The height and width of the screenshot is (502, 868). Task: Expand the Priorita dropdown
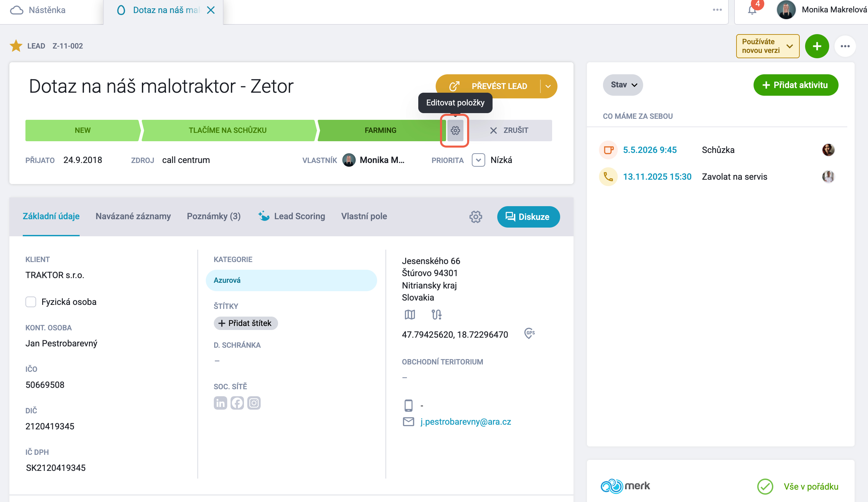coord(479,160)
